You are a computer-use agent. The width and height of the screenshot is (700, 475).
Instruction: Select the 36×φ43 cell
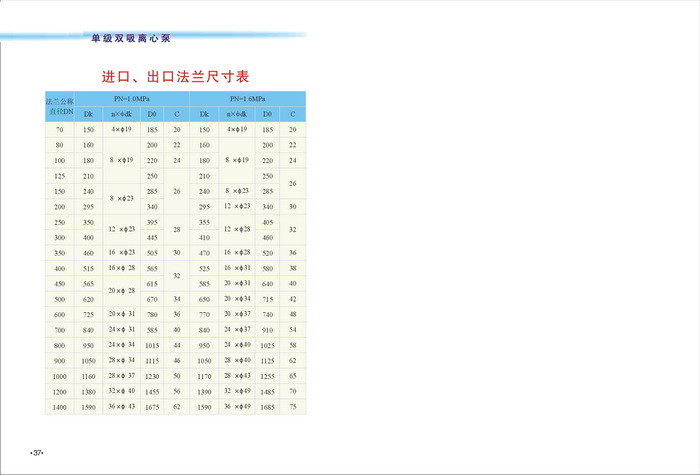[121, 407]
